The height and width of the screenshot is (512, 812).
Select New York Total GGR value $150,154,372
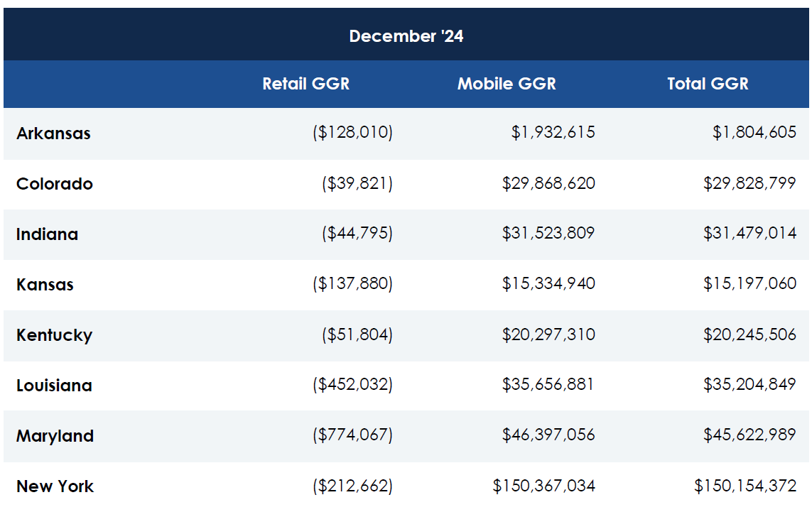(745, 486)
